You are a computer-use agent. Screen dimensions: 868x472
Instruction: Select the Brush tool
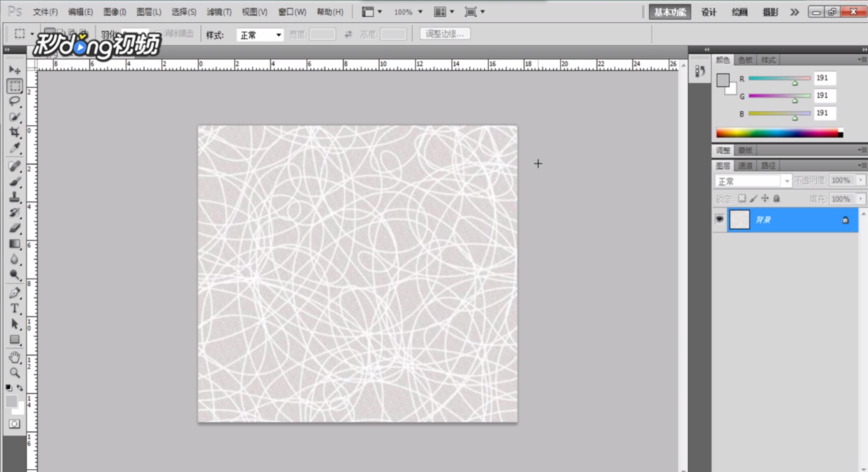[14, 181]
